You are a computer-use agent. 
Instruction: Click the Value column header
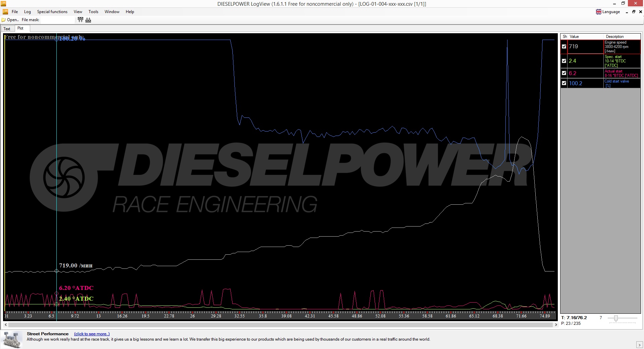586,37
